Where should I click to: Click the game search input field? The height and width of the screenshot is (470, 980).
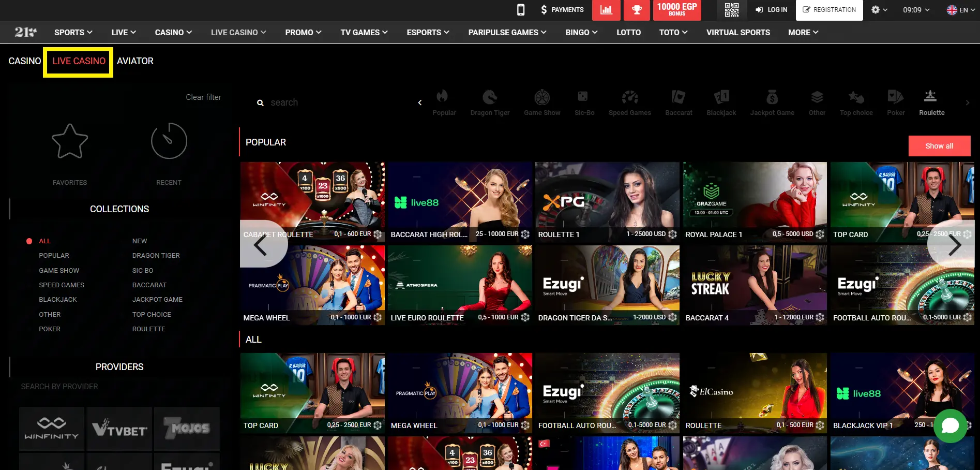coord(310,102)
